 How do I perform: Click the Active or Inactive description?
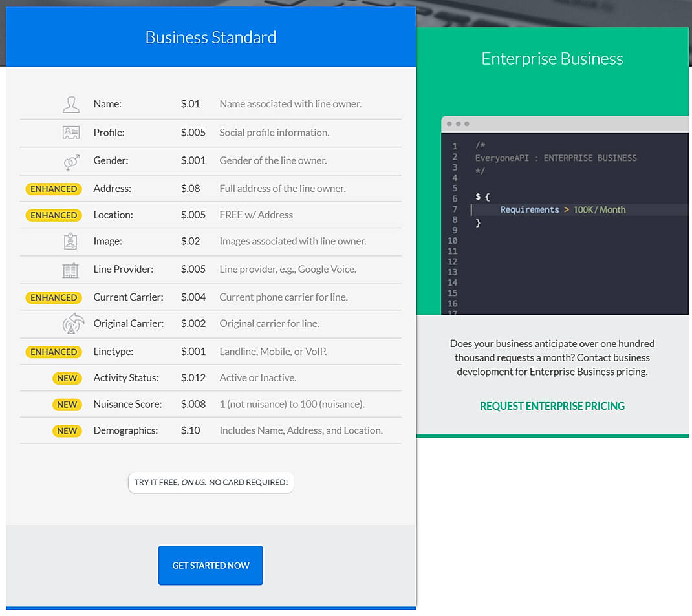258,378
